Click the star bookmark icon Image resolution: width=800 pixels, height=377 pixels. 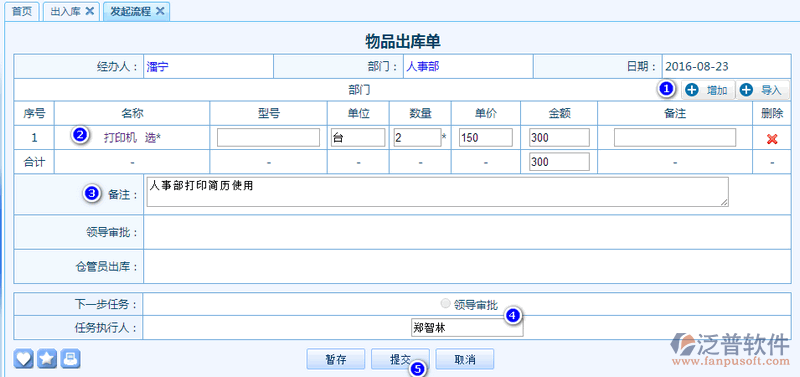[x=47, y=359]
